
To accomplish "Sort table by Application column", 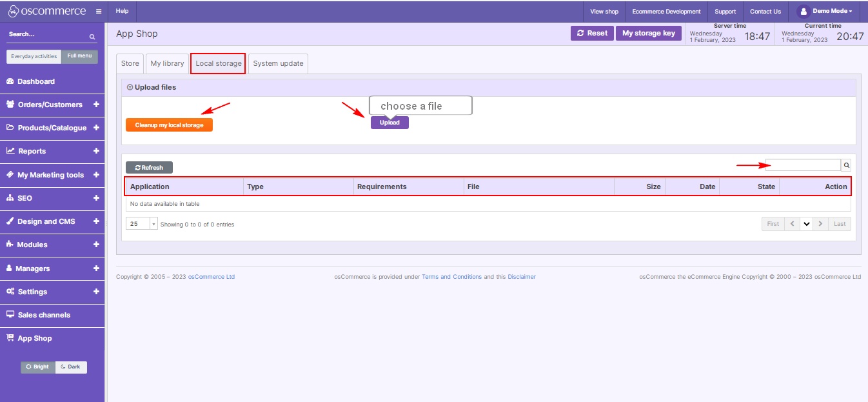I will [x=184, y=186].
